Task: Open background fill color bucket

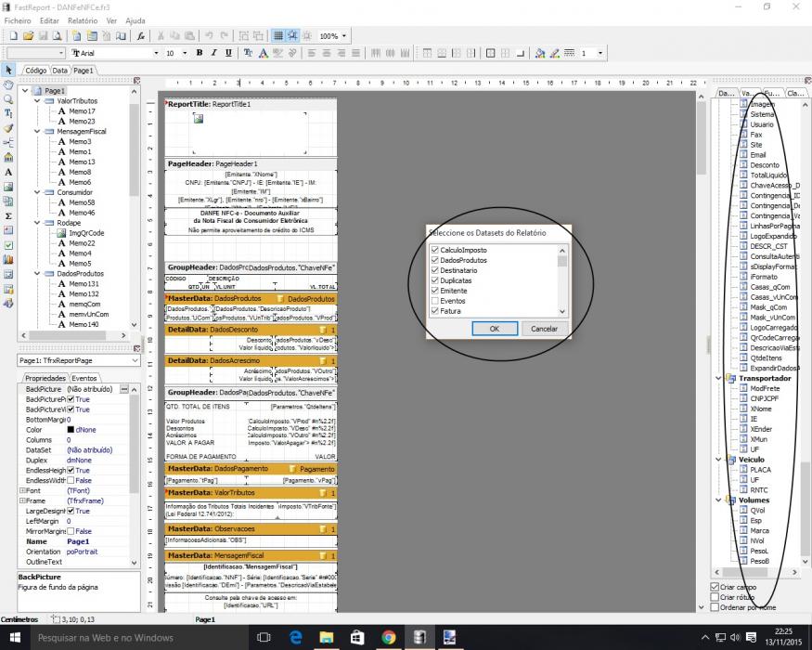Action: click(x=540, y=53)
